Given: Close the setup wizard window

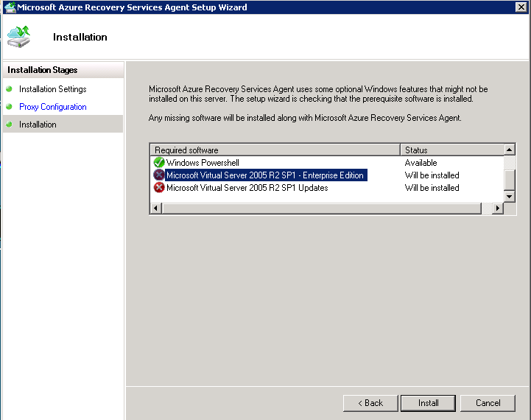Looking at the screenshot, I should point(521,7).
